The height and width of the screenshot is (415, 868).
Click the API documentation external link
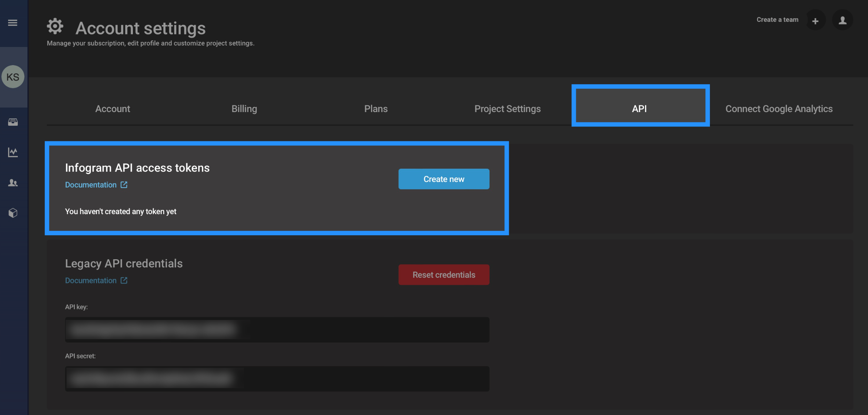[x=96, y=185]
